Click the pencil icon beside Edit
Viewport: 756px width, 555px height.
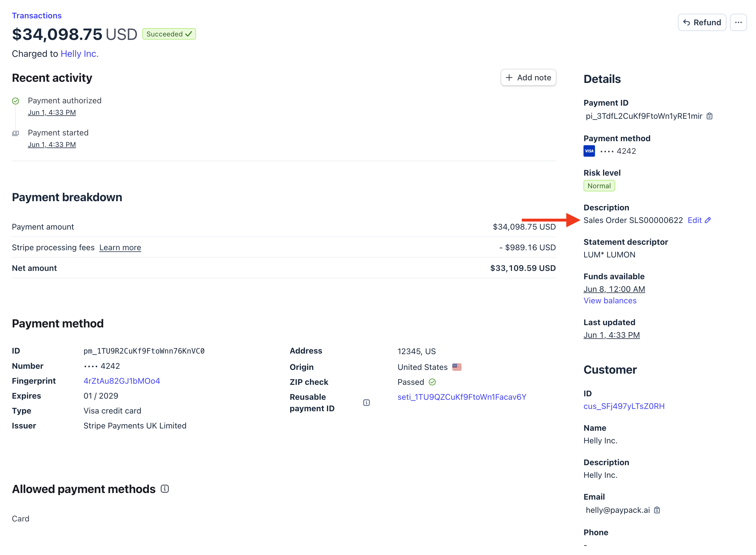[707, 220]
